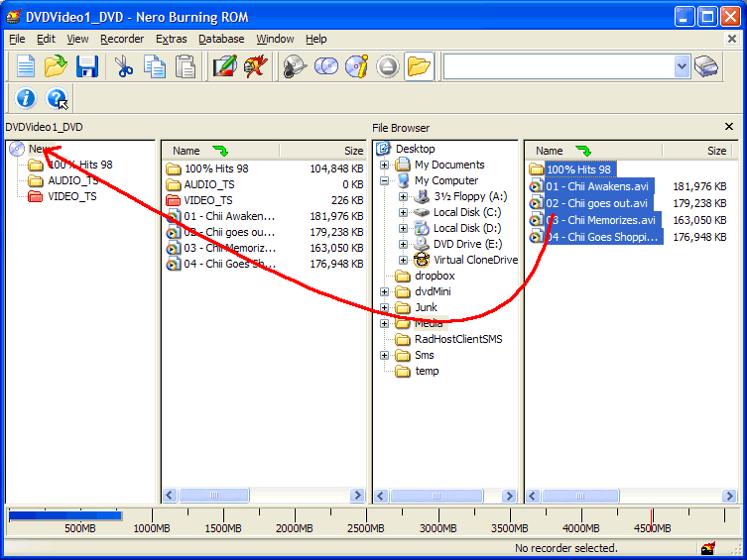Expand the Sms folder node

(385, 356)
